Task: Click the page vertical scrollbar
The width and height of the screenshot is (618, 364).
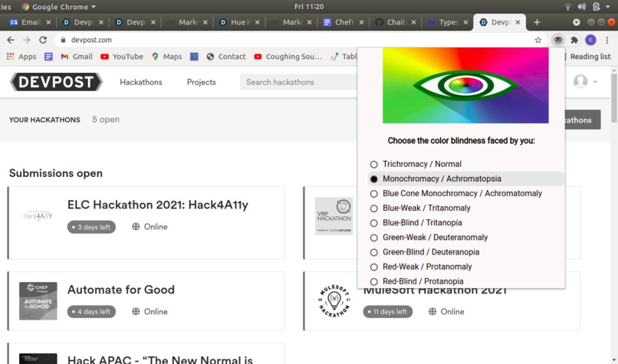Action: (x=614, y=97)
